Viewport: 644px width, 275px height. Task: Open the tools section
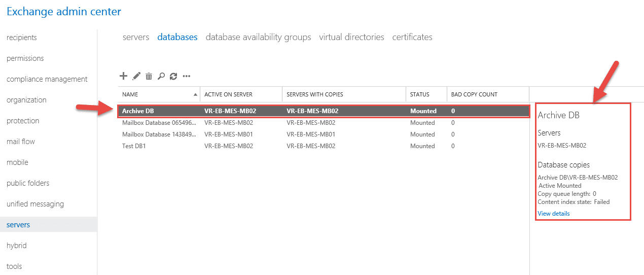coord(14,266)
